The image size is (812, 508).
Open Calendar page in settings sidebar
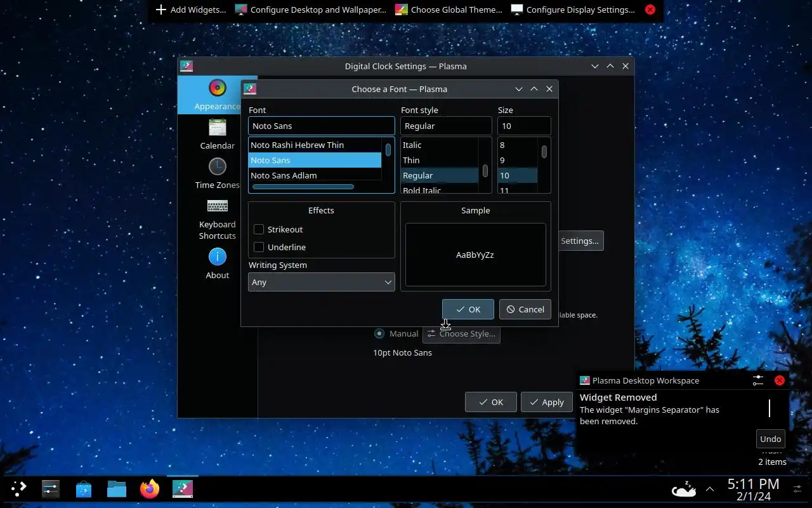pyautogui.click(x=217, y=134)
